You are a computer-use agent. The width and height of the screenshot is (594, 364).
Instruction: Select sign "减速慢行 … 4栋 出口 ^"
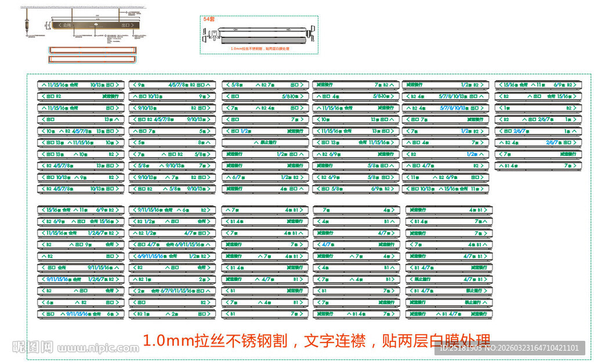pos(265,190)
